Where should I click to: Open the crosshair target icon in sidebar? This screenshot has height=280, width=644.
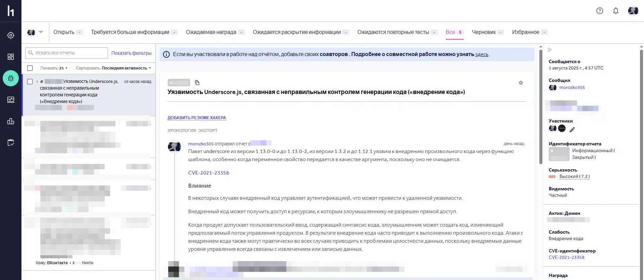(x=11, y=35)
